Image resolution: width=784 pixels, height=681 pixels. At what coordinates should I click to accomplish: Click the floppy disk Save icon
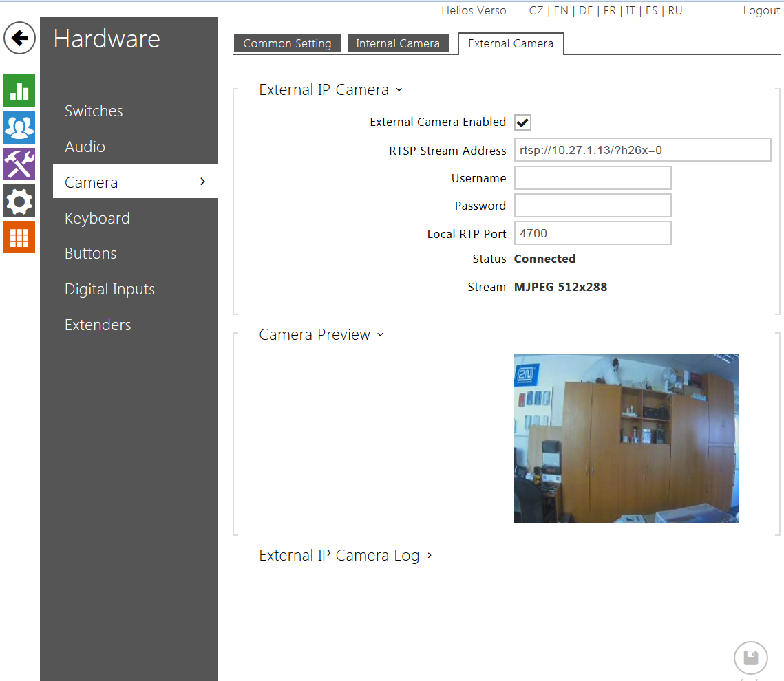[x=750, y=658]
